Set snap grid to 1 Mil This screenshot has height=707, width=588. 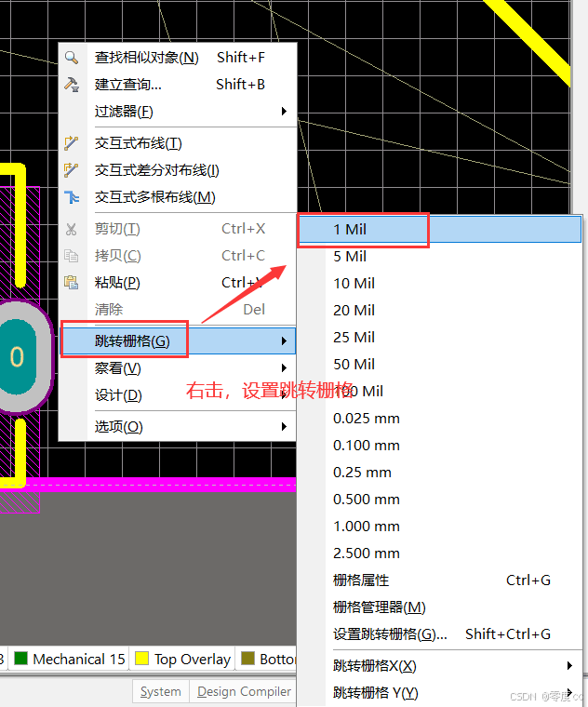tap(440, 230)
